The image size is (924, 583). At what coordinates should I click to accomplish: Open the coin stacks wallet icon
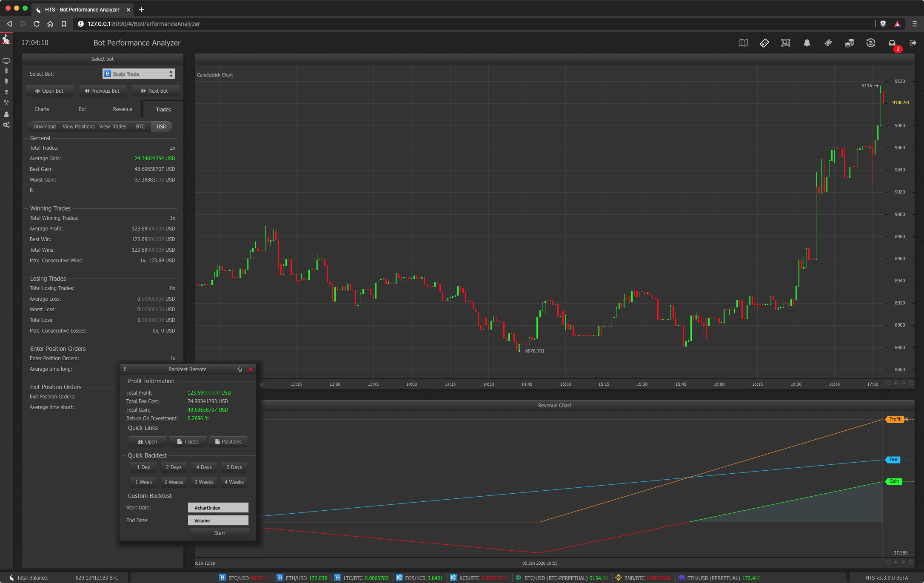pos(850,43)
